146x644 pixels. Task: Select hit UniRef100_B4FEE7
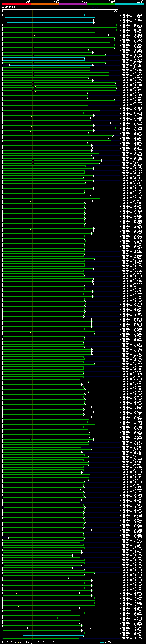131,40
